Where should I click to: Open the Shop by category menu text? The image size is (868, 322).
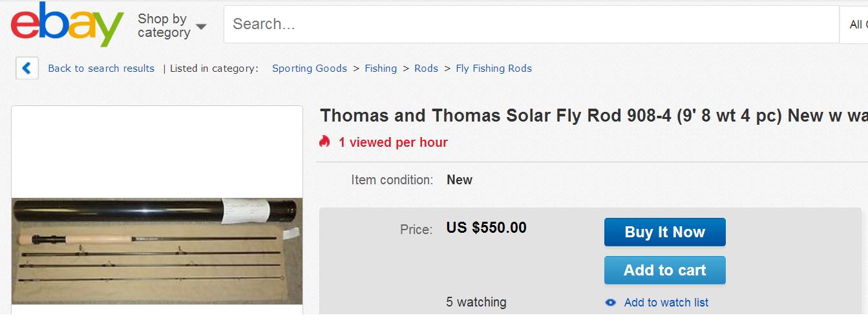(164, 26)
